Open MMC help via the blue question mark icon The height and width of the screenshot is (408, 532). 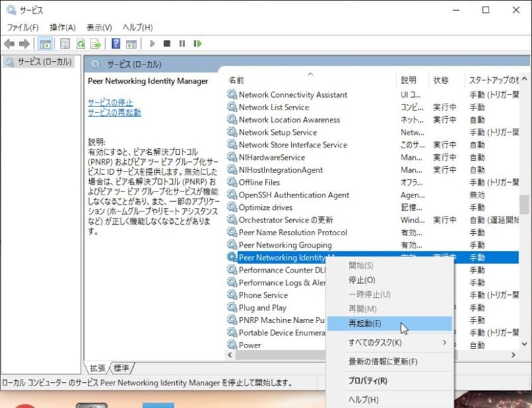pos(114,44)
